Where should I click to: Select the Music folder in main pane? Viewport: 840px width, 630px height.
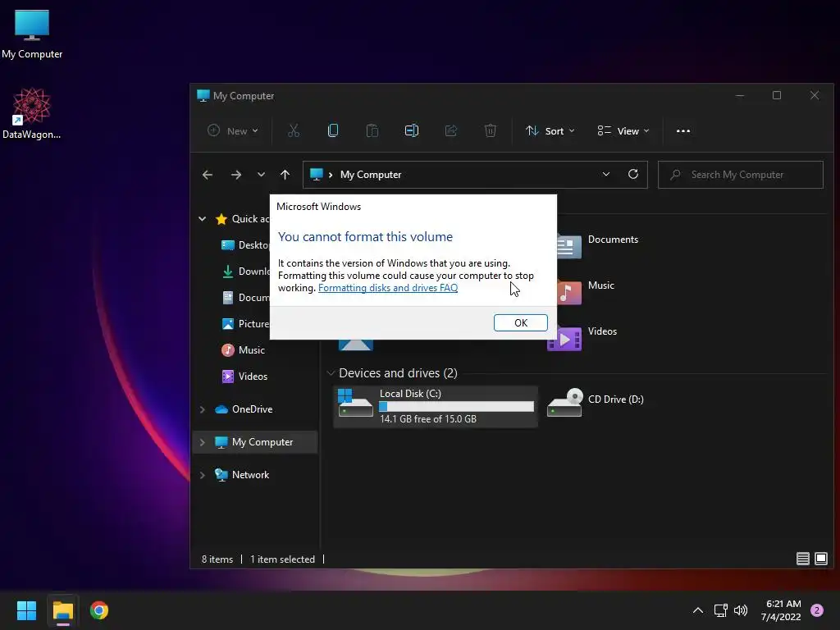587,291
